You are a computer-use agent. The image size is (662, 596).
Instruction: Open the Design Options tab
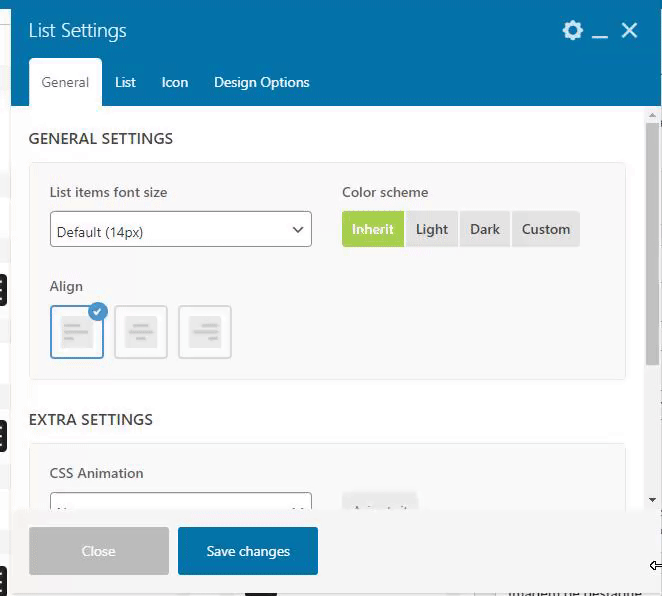point(262,82)
